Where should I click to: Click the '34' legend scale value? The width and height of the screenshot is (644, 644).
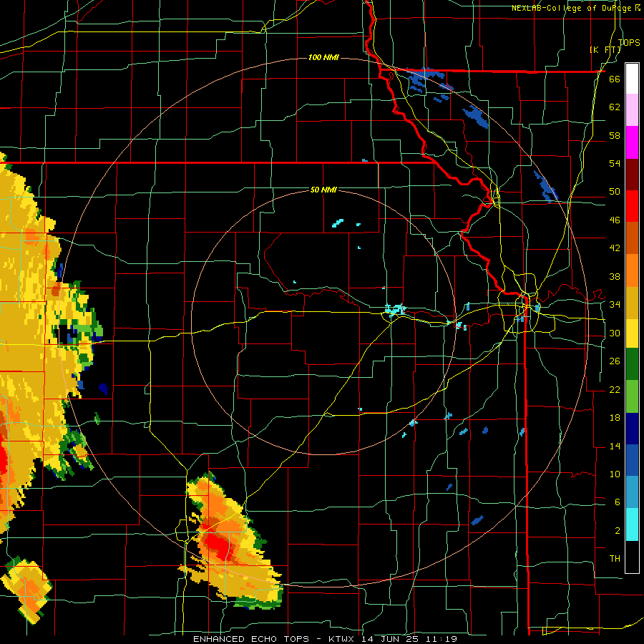tap(615, 305)
